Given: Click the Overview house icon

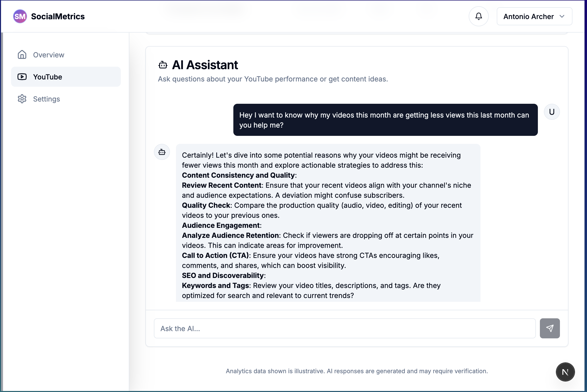Looking at the screenshot, I should [22, 55].
